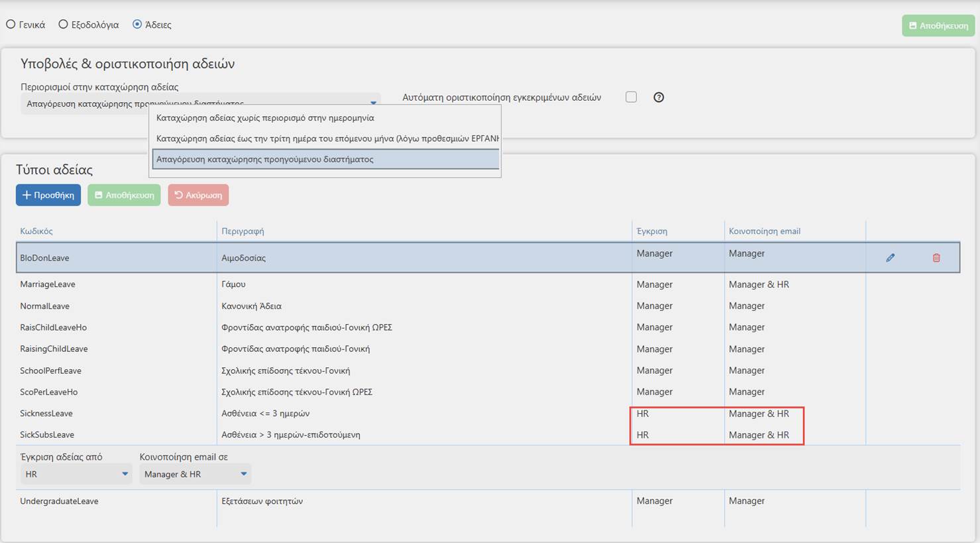Screen dimensions: 980x543
Task: Click description Σχολικής επίδοσης τέκνου-Γονική ΩΡΕΣ
Action: (x=297, y=392)
